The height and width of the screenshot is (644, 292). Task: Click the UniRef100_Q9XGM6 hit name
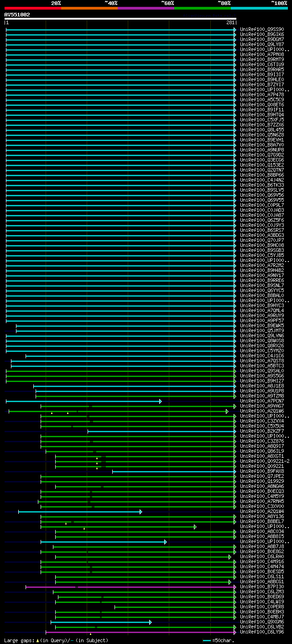[262, 622]
